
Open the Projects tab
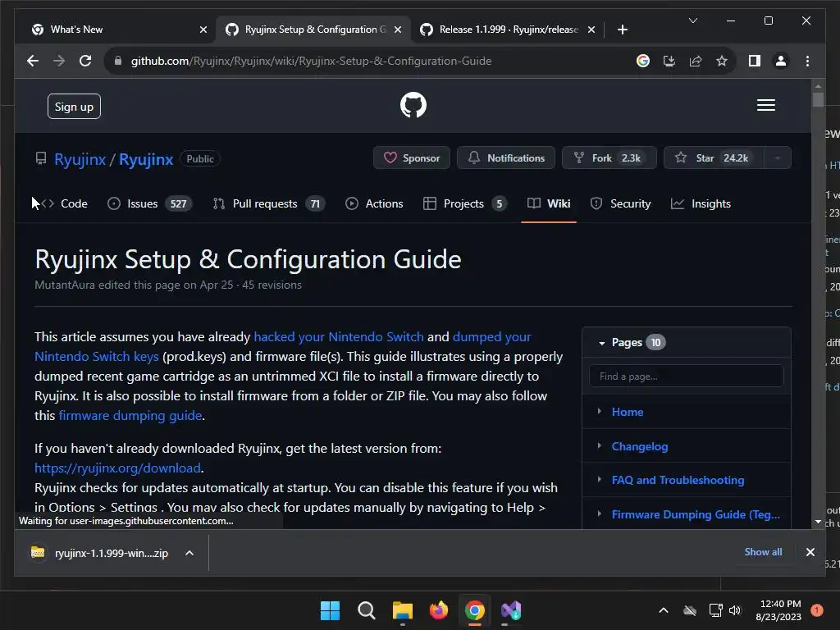coord(464,203)
